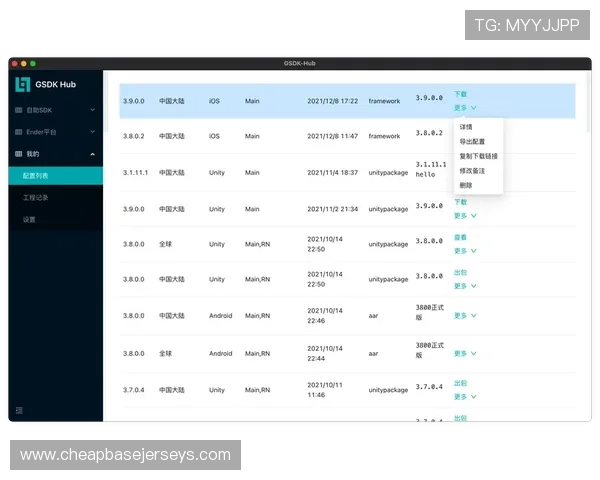600x480 pixels.
Task: Collapse the 我的 section chevron
Action: (93, 154)
